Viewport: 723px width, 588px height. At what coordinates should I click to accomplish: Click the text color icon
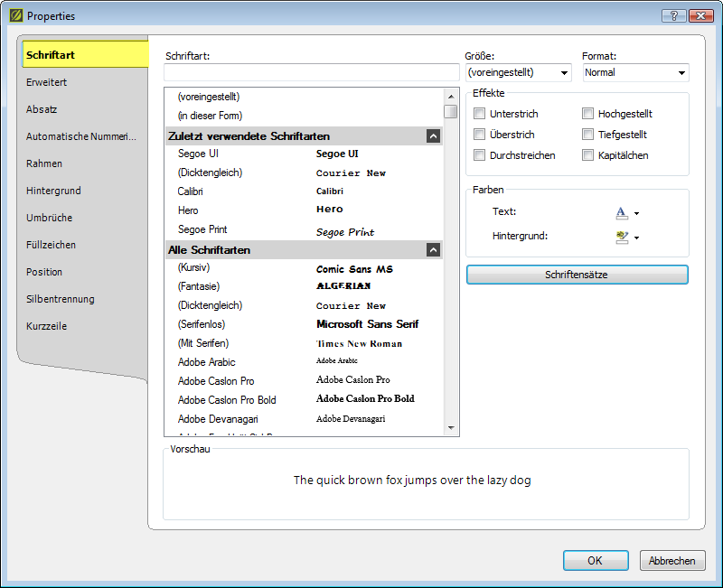[621, 212]
